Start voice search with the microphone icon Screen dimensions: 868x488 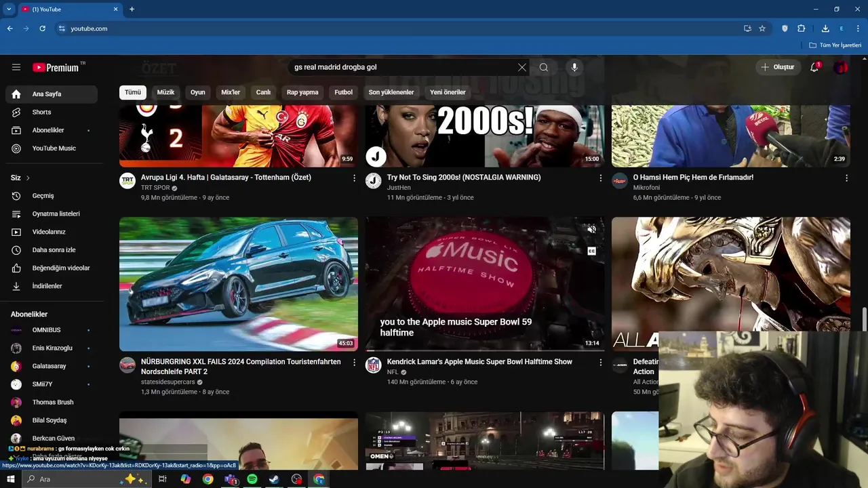[x=574, y=67]
